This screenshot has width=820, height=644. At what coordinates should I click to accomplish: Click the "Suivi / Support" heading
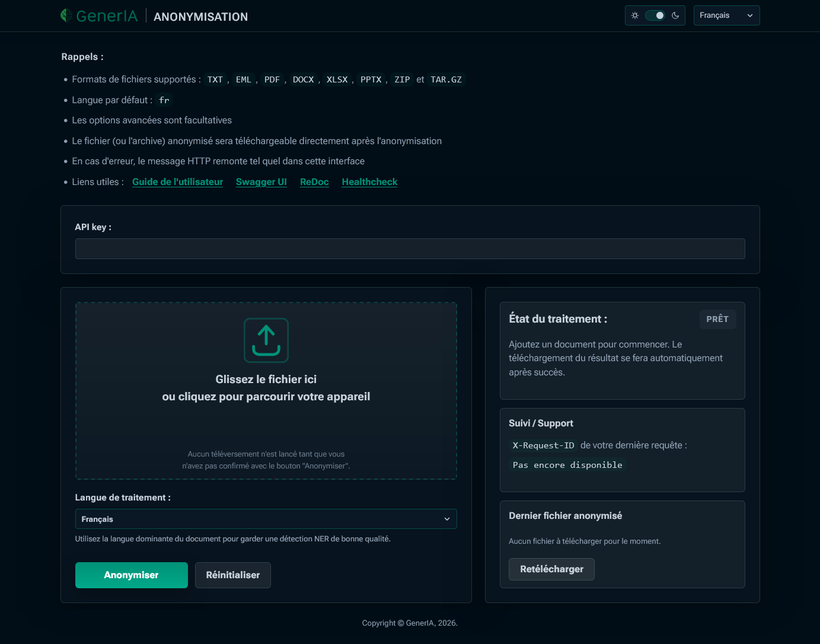(x=541, y=423)
